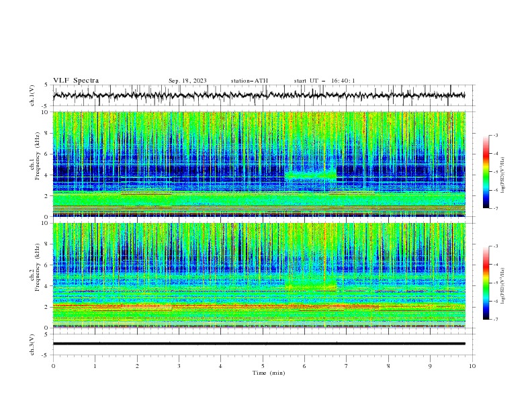Click time axis tick label "2"
Viewport: 532px width, 411px height.
click(x=137, y=366)
